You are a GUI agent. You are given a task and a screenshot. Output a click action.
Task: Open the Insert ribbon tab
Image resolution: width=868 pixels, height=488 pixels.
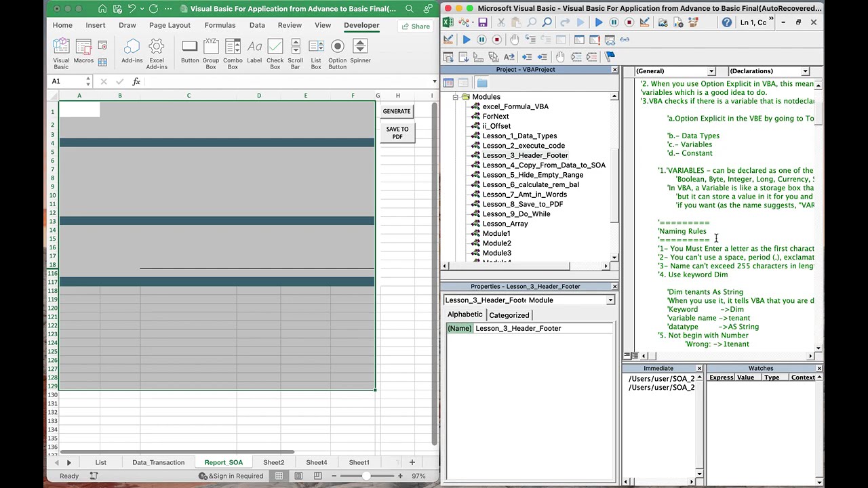point(96,25)
